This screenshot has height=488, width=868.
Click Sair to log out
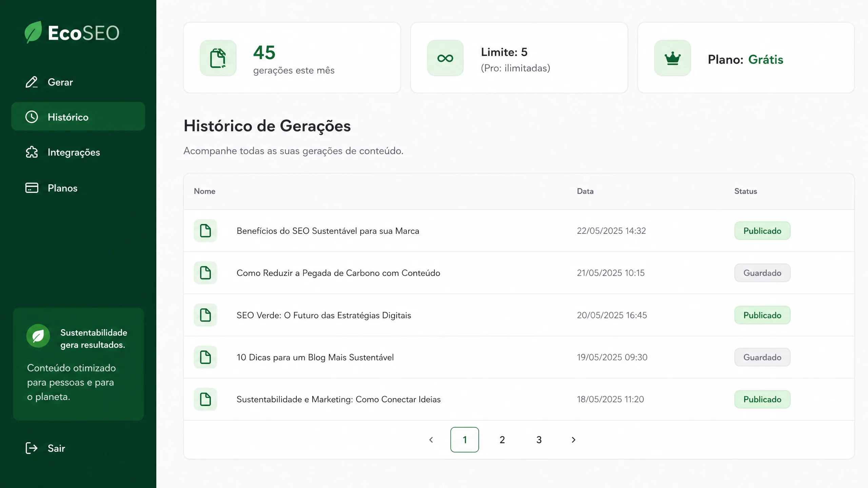[x=45, y=448]
